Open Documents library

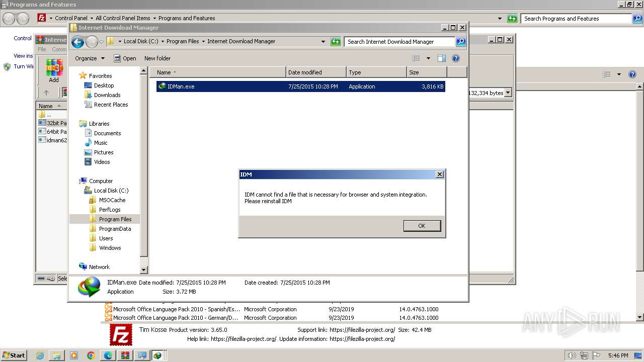[107, 133]
